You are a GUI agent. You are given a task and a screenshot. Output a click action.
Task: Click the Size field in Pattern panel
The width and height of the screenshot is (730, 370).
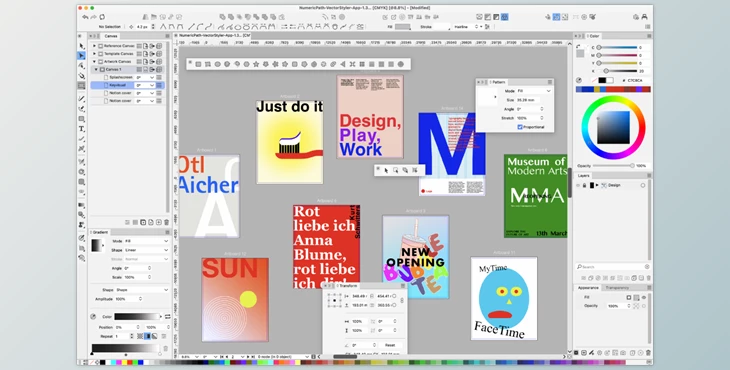pos(527,100)
